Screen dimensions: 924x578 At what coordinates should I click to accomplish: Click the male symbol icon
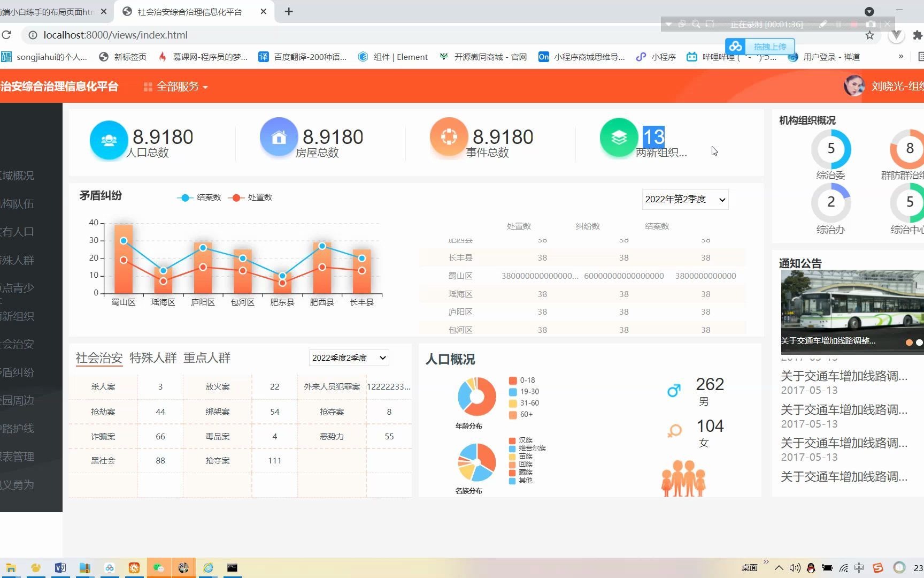(674, 390)
